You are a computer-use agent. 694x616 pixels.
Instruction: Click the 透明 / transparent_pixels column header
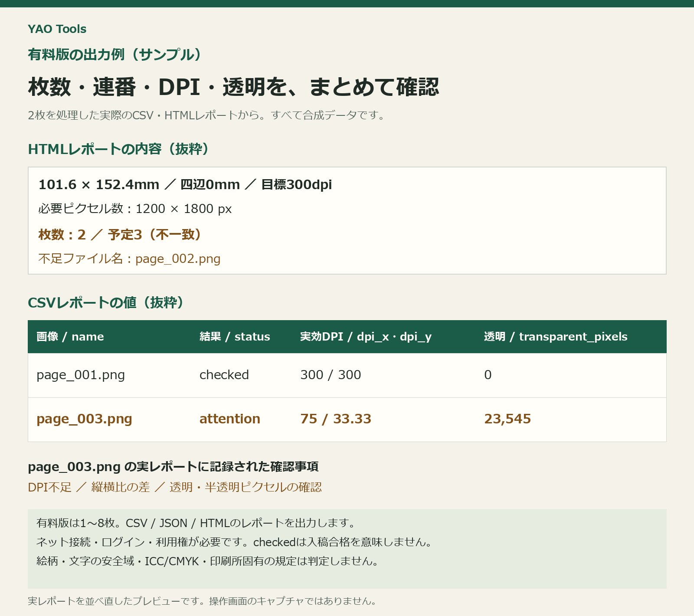pyautogui.click(x=556, y=337)
